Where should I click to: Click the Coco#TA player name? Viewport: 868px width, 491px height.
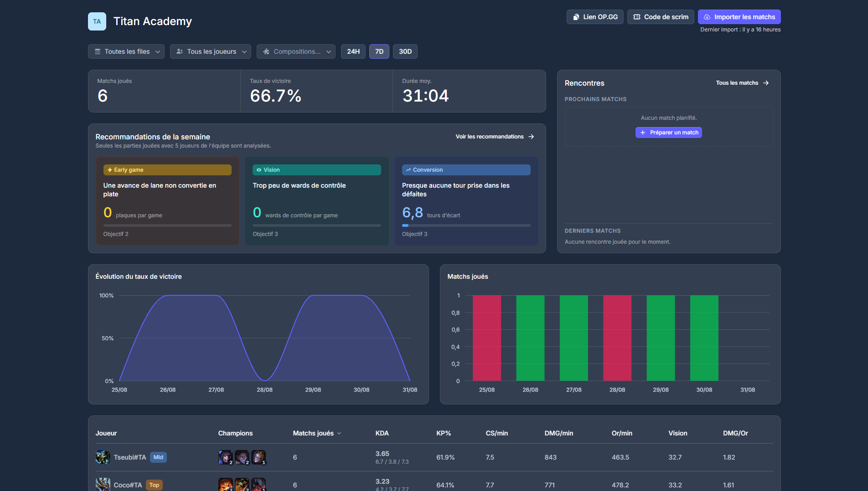(128, 485)
